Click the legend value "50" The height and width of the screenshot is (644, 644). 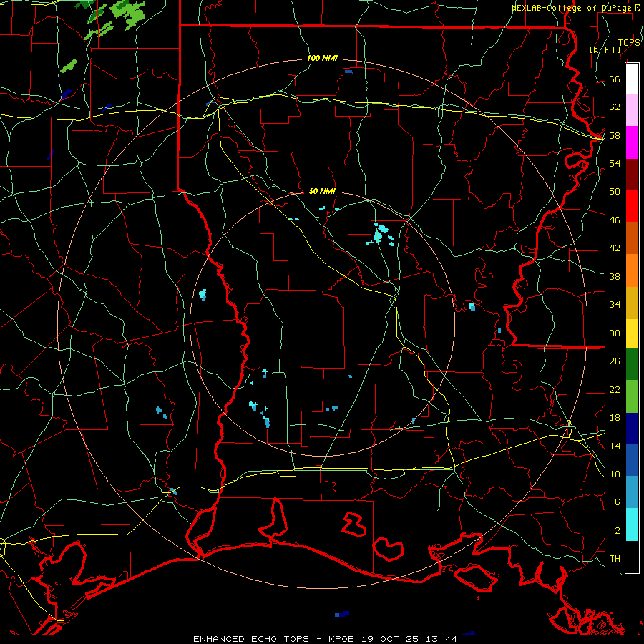[x=615, y=192]
